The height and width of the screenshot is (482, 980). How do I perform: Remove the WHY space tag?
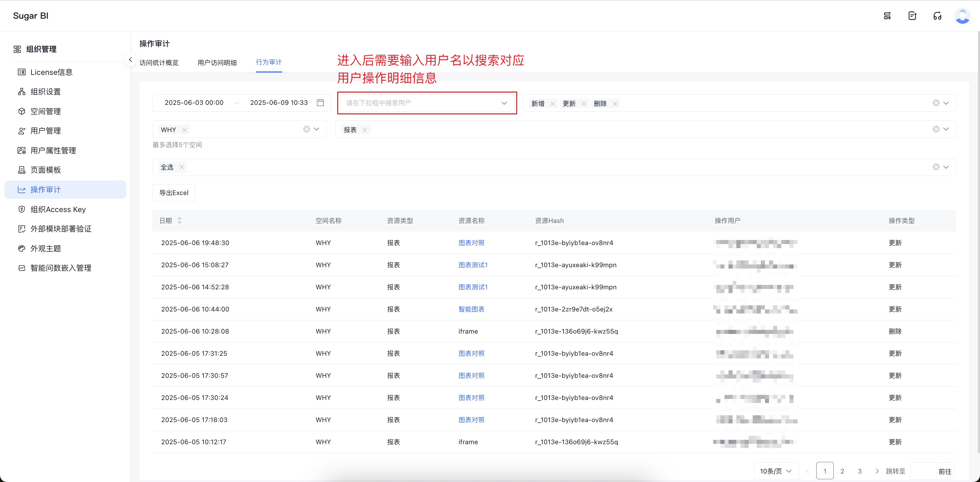(184, 130)
